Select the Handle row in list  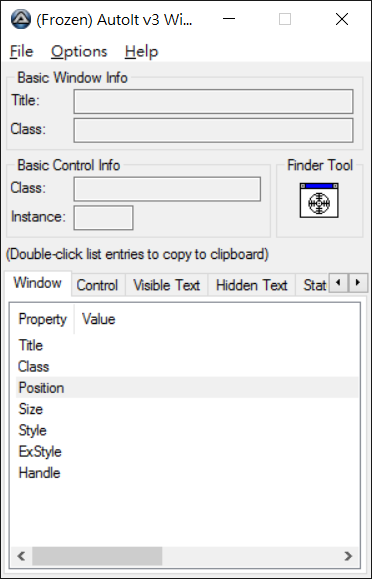tap(187, 473)
